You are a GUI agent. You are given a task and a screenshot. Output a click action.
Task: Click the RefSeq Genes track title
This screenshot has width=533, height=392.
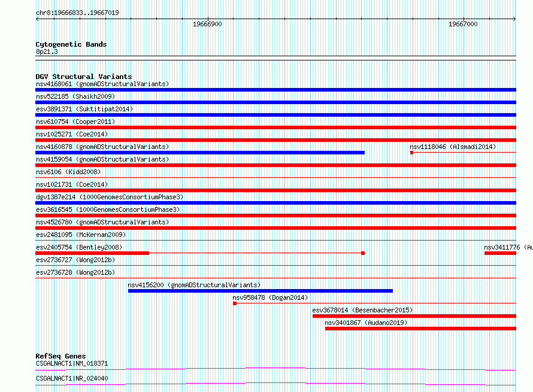[60, 356]
